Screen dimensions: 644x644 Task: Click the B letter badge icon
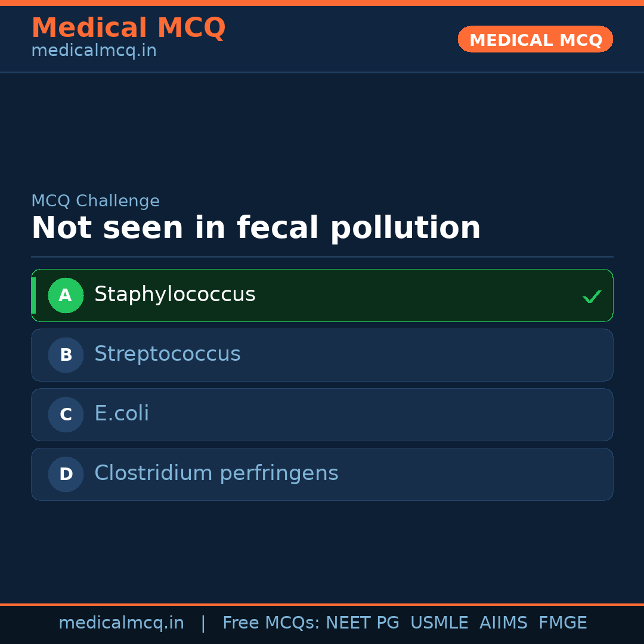tap(66, 355)
